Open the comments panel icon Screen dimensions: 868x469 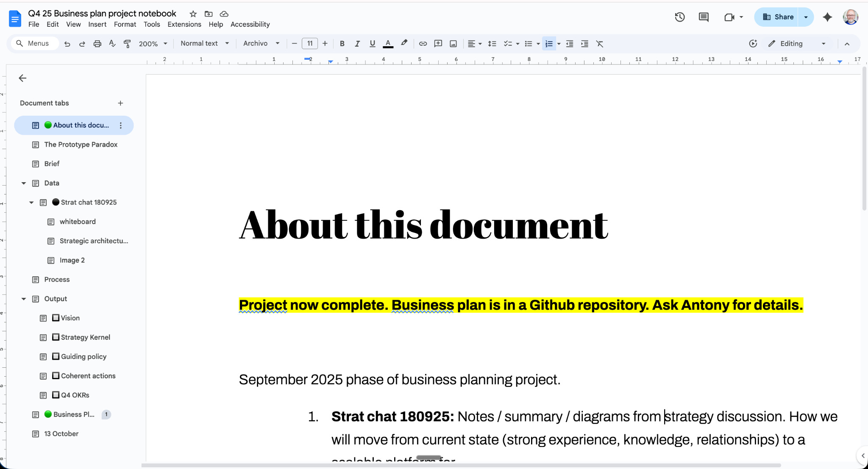click(704, 17)
